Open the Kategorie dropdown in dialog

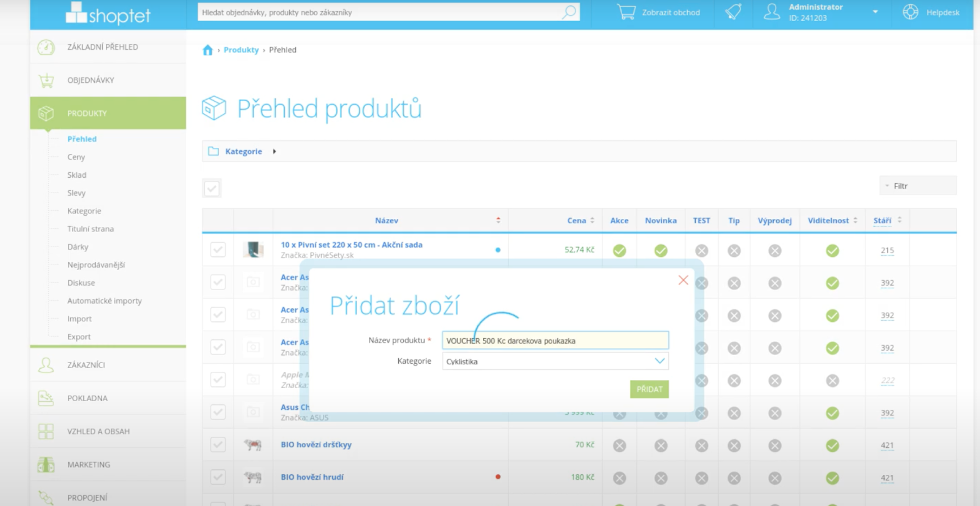coord(556,361)
